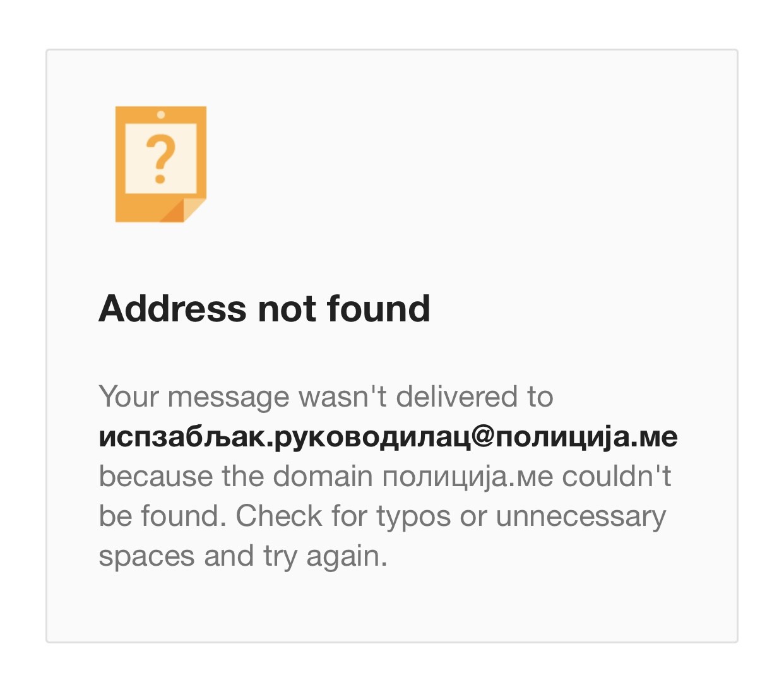Click the orange question mark note icon
Image resolution: width=784 pixels, height=680 pixels.
pyautogui.click(x=160, y=164)
